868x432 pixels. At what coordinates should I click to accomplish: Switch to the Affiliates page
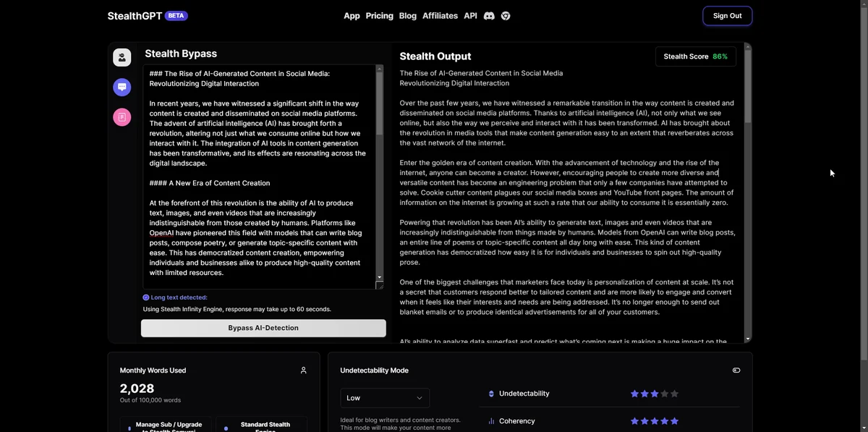(x=440, y=15)
